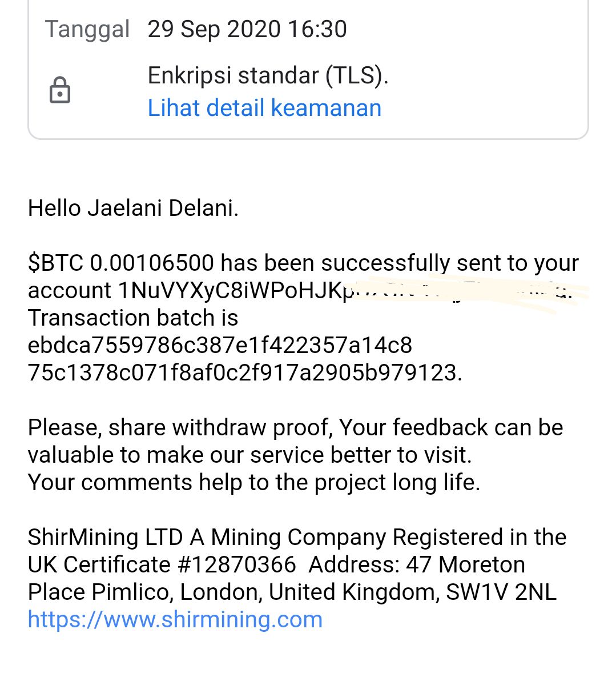Select the ShirMining LTD company name

click(106, 537)
